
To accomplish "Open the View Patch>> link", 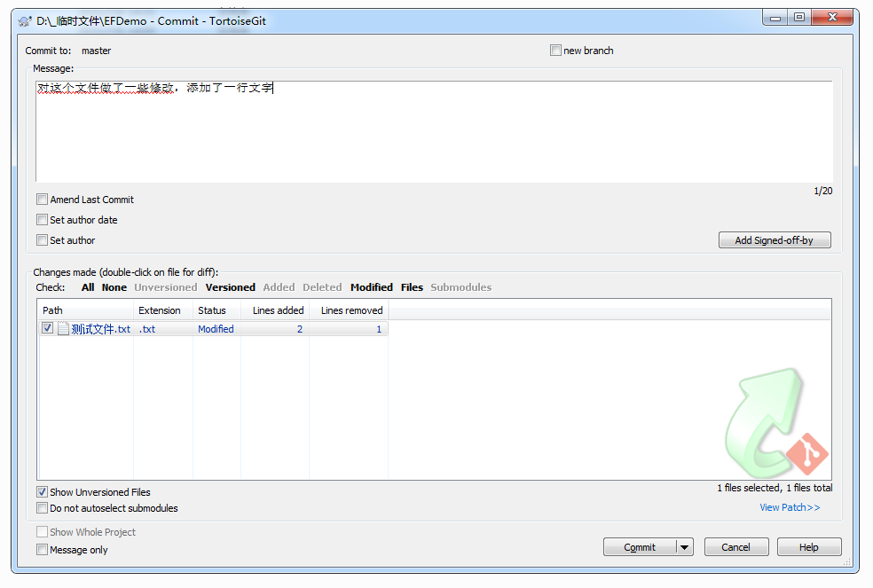I will point(790,507).
